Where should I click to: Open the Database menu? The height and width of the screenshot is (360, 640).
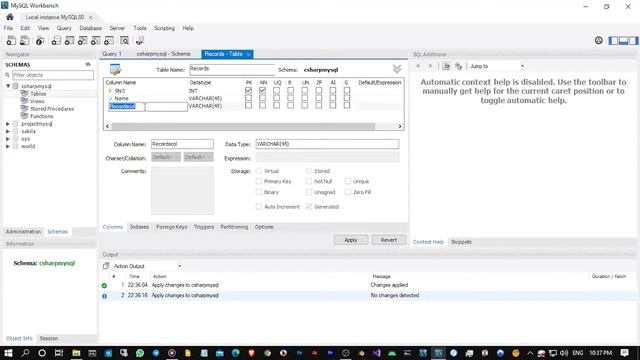pyautogui.click(x=90, y=28)
